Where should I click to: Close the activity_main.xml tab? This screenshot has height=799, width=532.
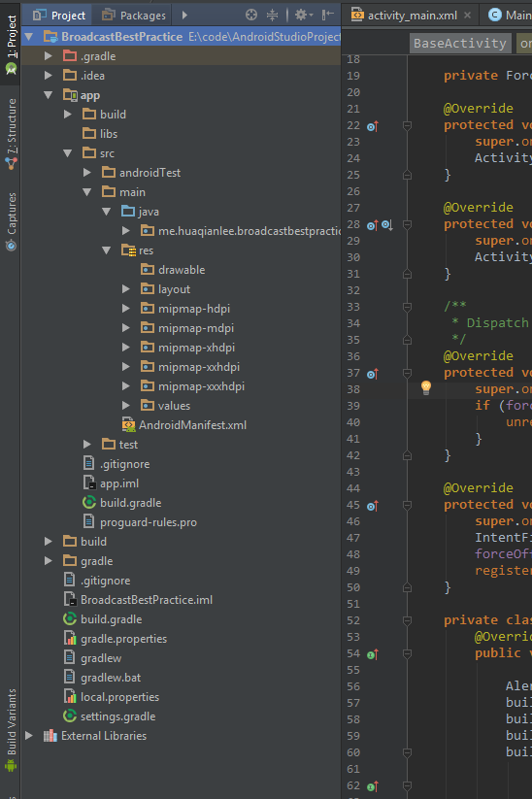point(467,16)
